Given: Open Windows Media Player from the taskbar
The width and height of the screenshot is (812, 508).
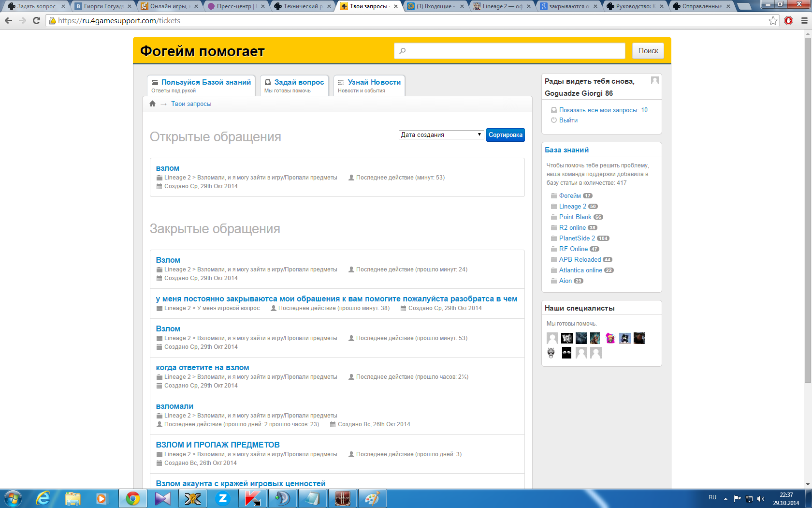Looking at the screenshot, I should [102, 498].
